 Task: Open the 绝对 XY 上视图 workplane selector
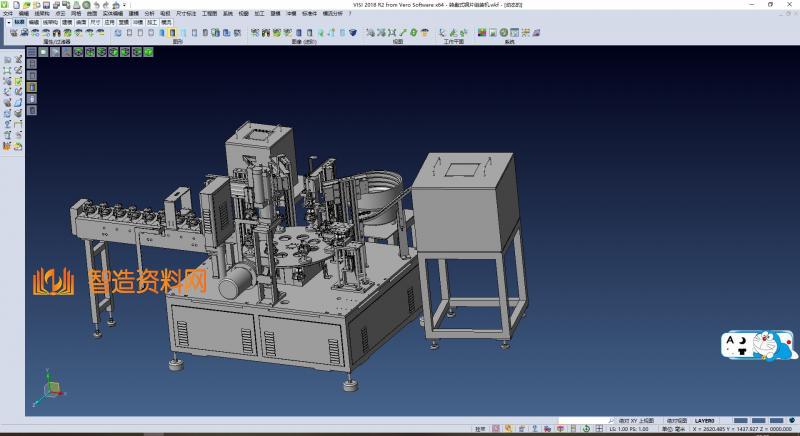634,420
